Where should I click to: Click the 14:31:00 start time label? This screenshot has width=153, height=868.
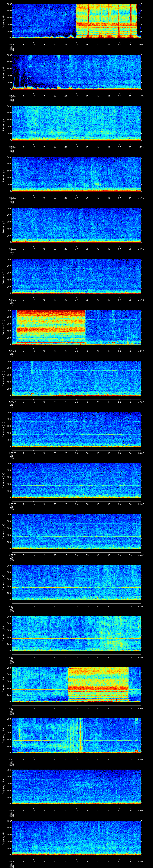[x=12, y=147]
